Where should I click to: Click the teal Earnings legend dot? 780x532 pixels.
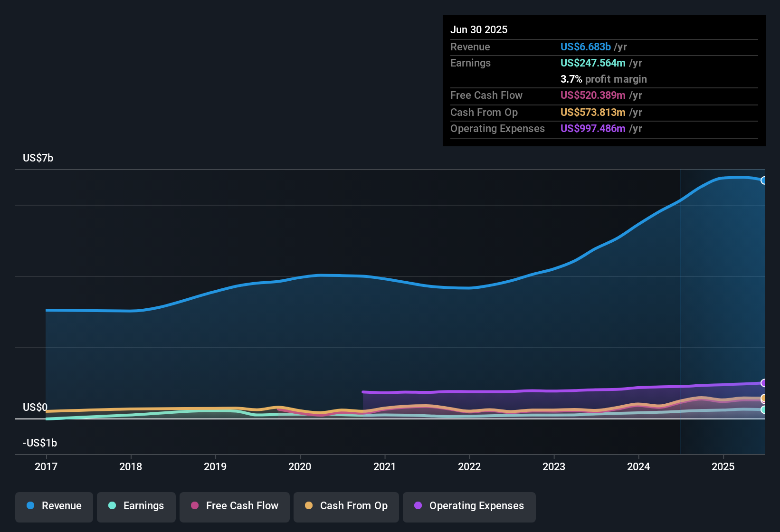coord(113,506)
